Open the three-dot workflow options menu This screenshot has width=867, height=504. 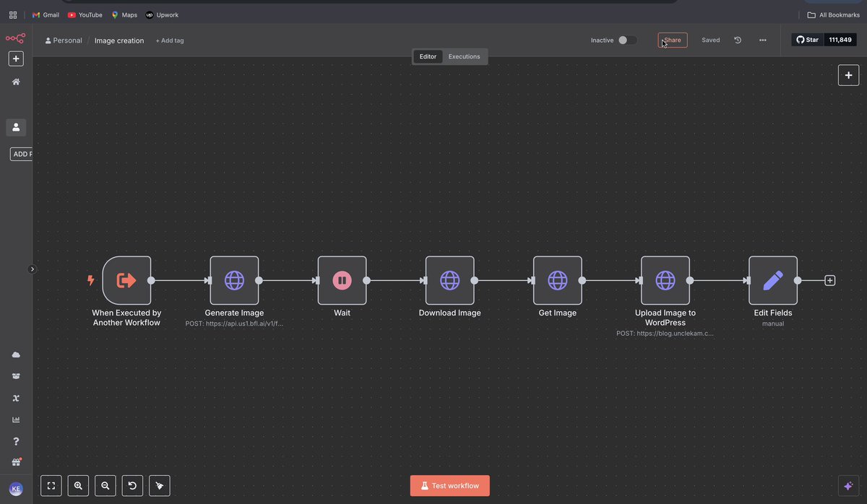pos(762,40)
